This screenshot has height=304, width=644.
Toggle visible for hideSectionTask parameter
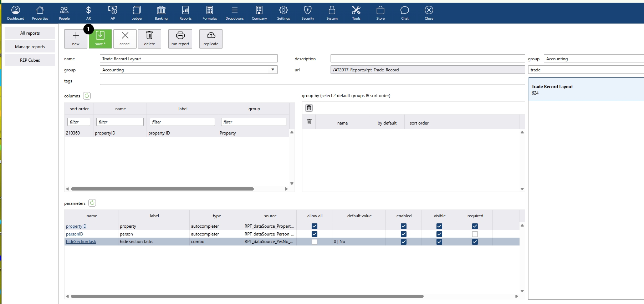pos(439,242)
